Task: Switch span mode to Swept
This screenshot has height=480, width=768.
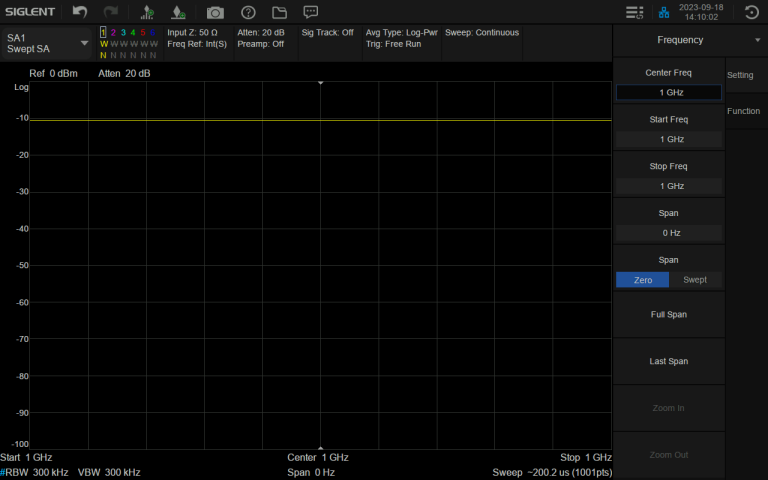Action: pyautogui.click(x=694, y=280)
